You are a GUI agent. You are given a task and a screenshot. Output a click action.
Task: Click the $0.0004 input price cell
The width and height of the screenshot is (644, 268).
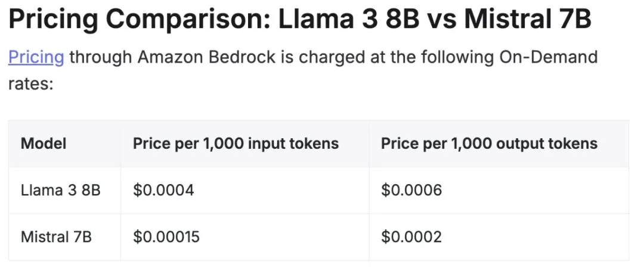(x=163, y=190)
